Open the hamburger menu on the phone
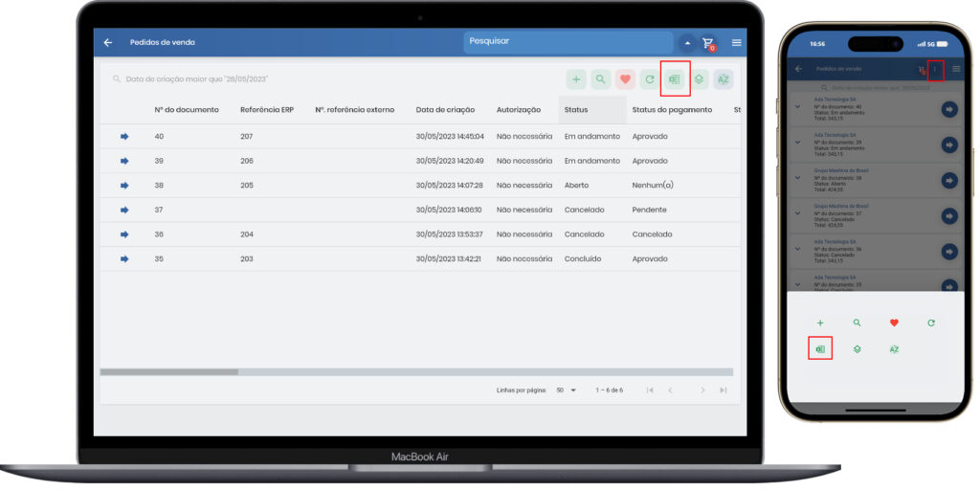The image size is (980, 490). [x=956, y=69]
